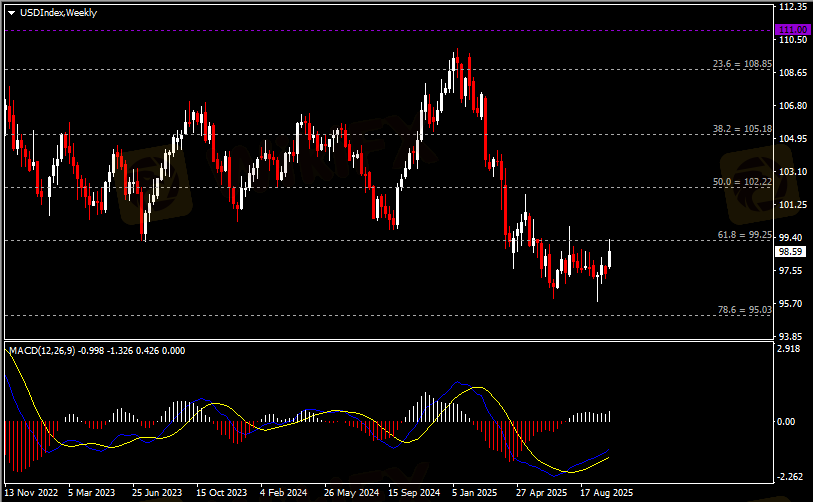Screen dimensions: 813x502
Task: Click the 103.10 price axis value
Action: click(x=793, y=172)
